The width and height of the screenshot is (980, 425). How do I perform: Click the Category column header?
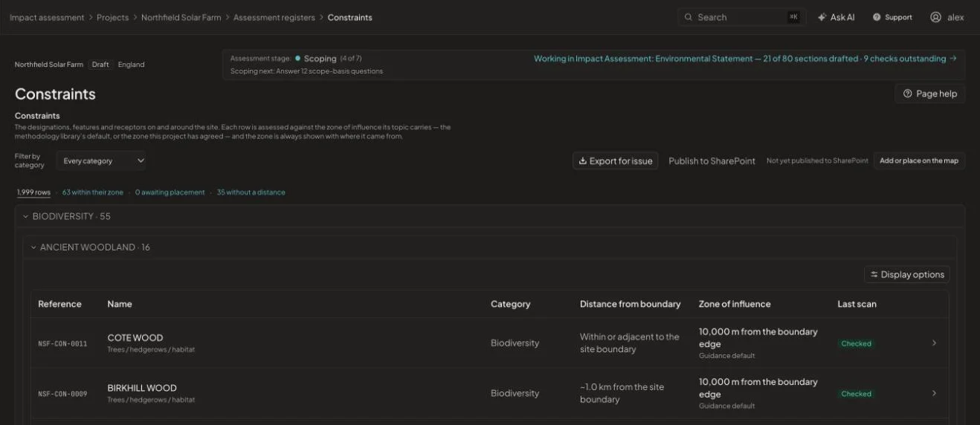pyautogui.click(x=511, y=304)
